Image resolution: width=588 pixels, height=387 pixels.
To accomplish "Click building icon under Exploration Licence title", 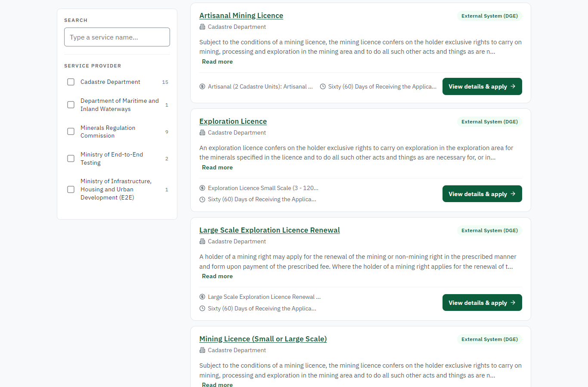I will click(202, 133).
